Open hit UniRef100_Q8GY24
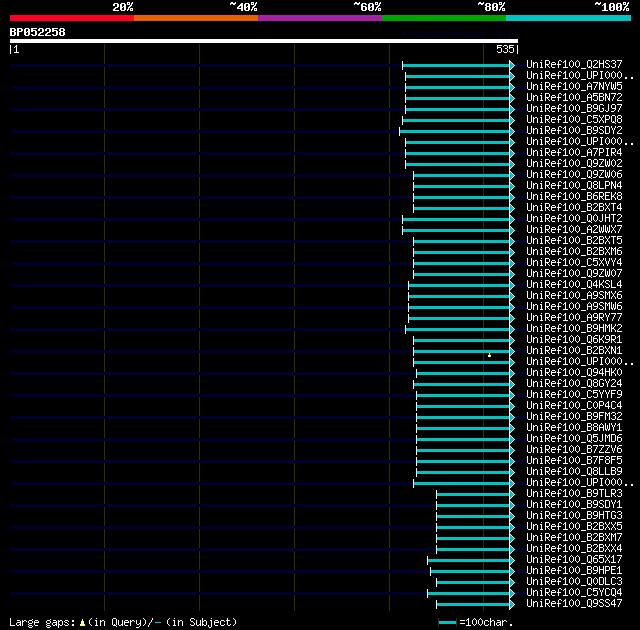 (574, 384)
